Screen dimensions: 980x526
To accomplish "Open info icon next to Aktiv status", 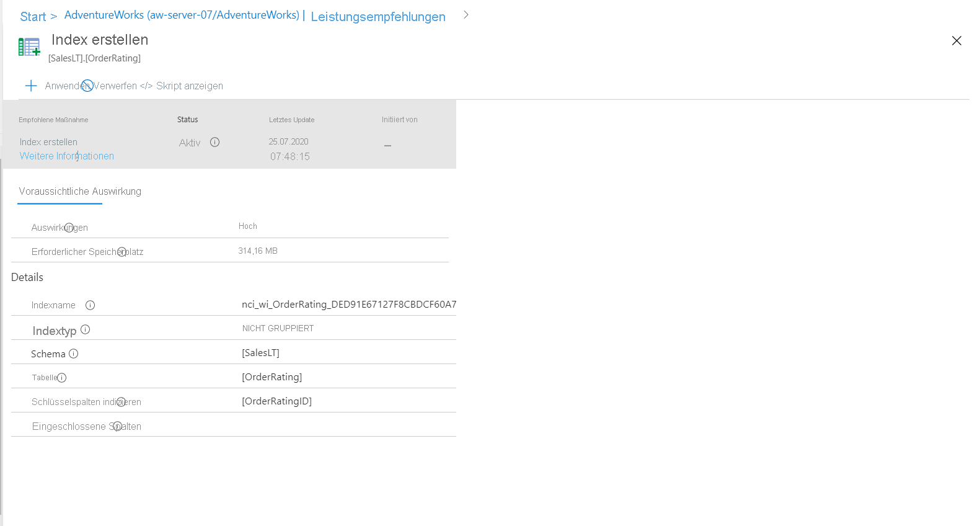I will pyautogui.click(x=215, y=142).
